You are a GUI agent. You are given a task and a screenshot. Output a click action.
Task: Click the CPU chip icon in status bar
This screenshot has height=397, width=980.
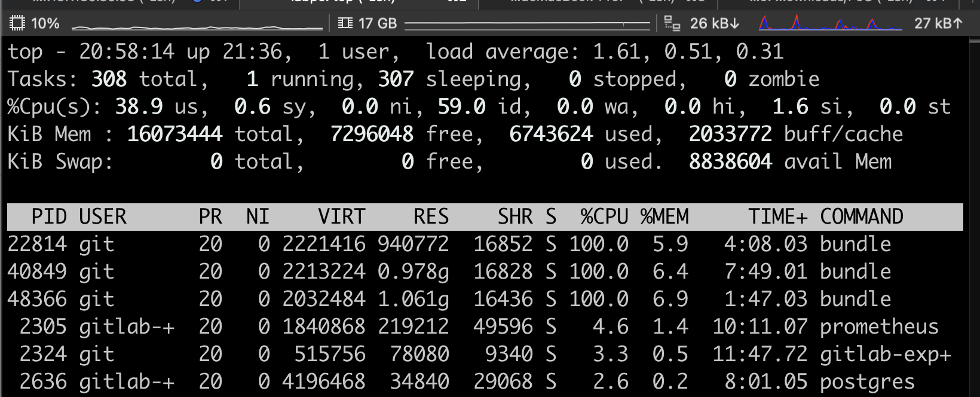pos(17,23)
